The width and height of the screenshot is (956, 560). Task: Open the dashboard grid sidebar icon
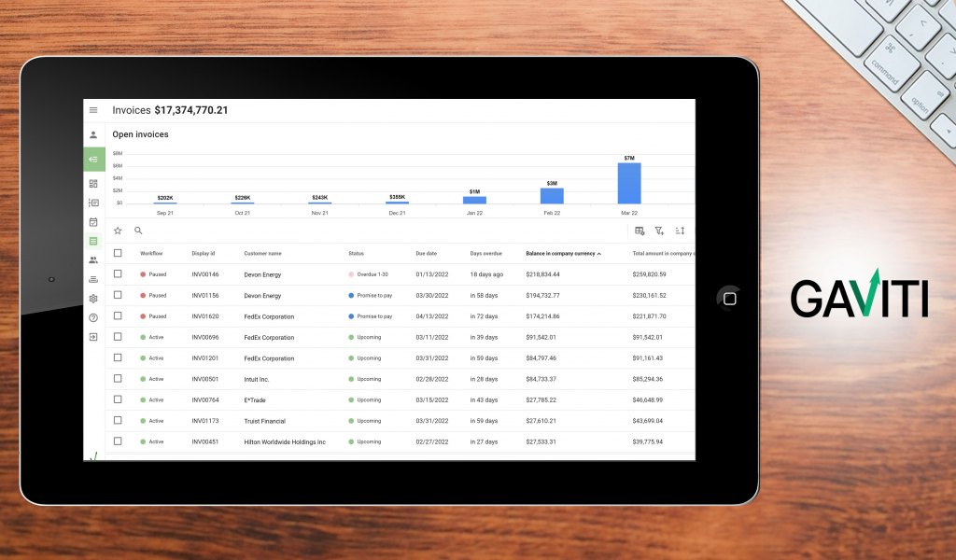point(93,183)
